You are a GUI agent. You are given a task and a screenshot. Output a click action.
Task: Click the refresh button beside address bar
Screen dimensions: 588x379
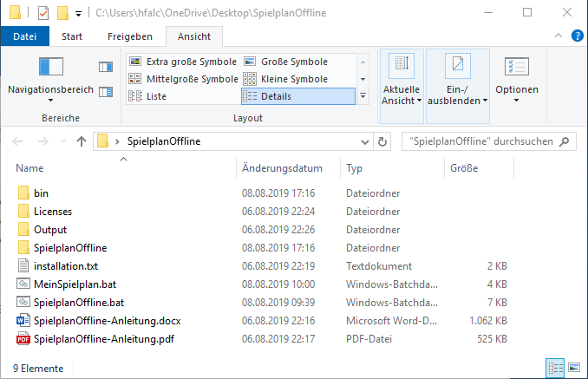click(383, 141)
